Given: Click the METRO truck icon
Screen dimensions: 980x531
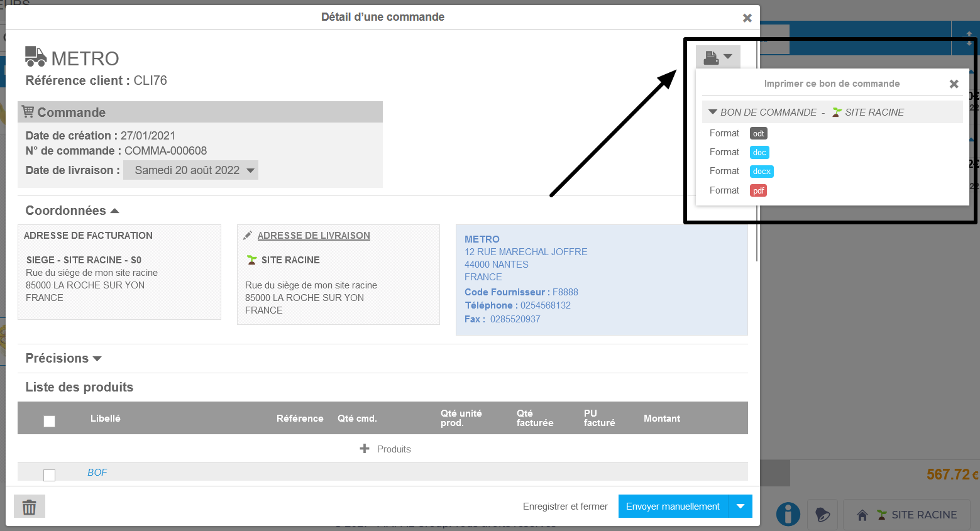Looking at the screenshot, I should (36, 57).
